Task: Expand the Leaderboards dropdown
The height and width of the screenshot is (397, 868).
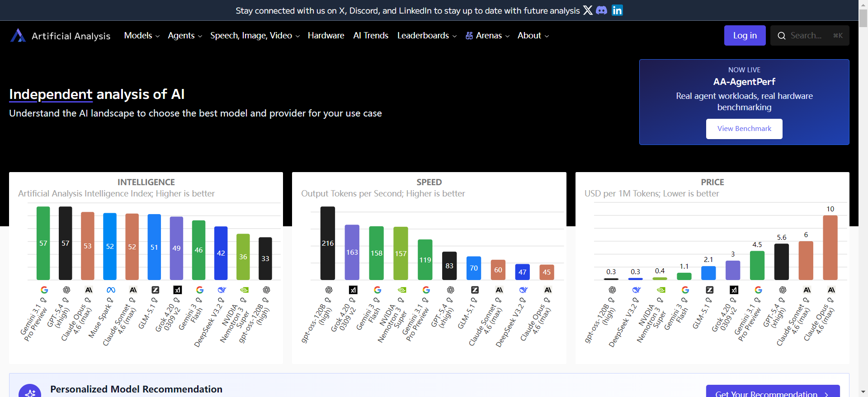Action: point(427,36)
